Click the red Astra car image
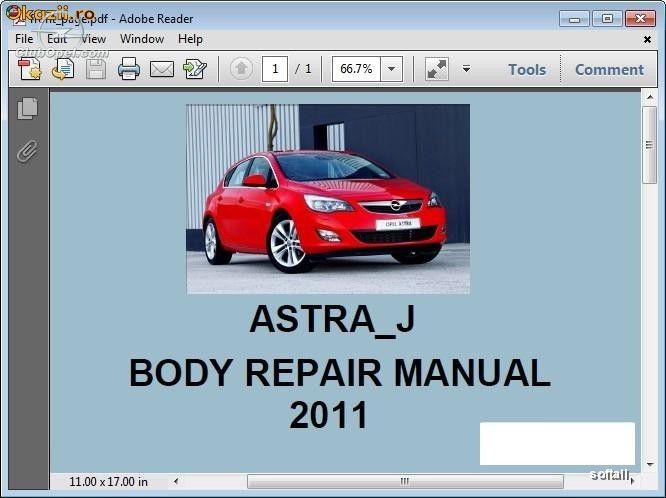This screenshot has width=666, height=498. [328, 199]
